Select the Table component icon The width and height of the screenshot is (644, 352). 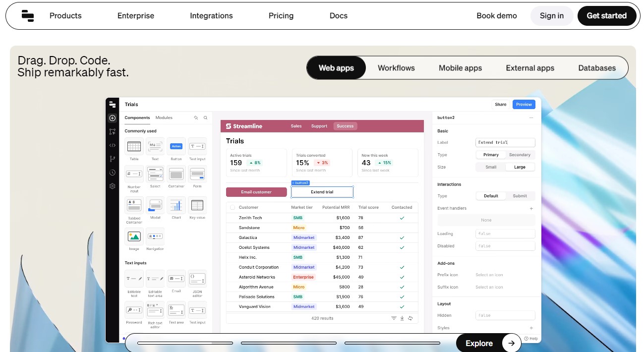(134, 146)
